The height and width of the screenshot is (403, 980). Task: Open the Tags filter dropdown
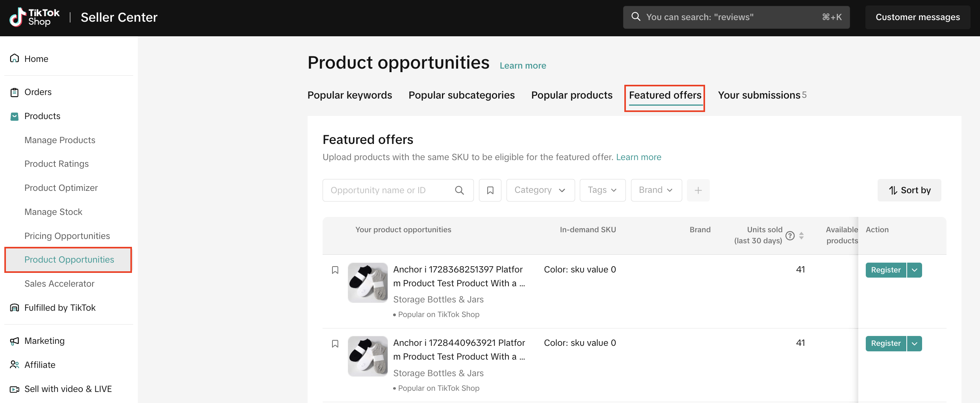(602, 190)
